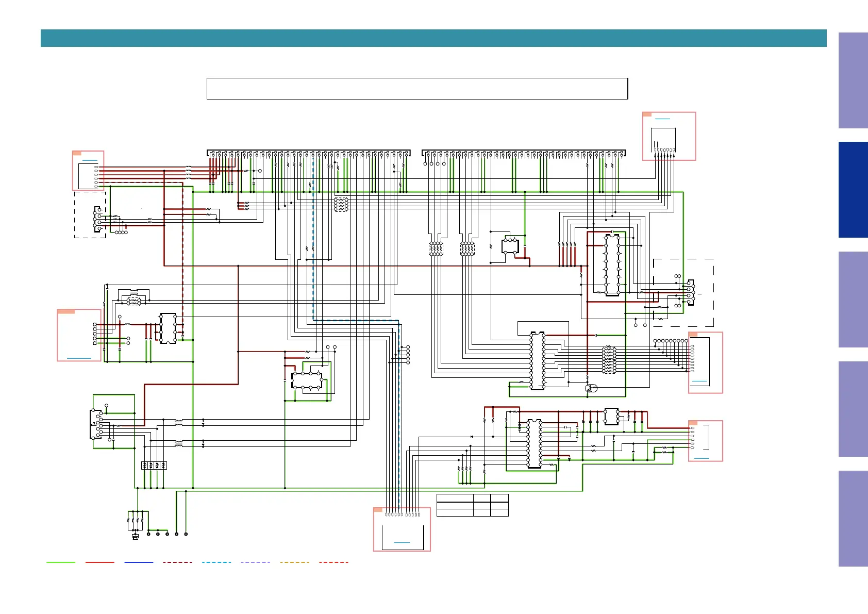Click the small three-column table under the schematic
The image size is (868, 614).
[x=473, y=505]
